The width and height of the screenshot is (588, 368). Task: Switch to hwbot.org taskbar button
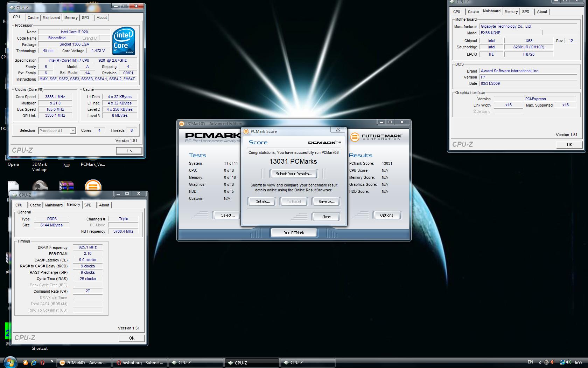pyautogui.click(x=140, y=363)
